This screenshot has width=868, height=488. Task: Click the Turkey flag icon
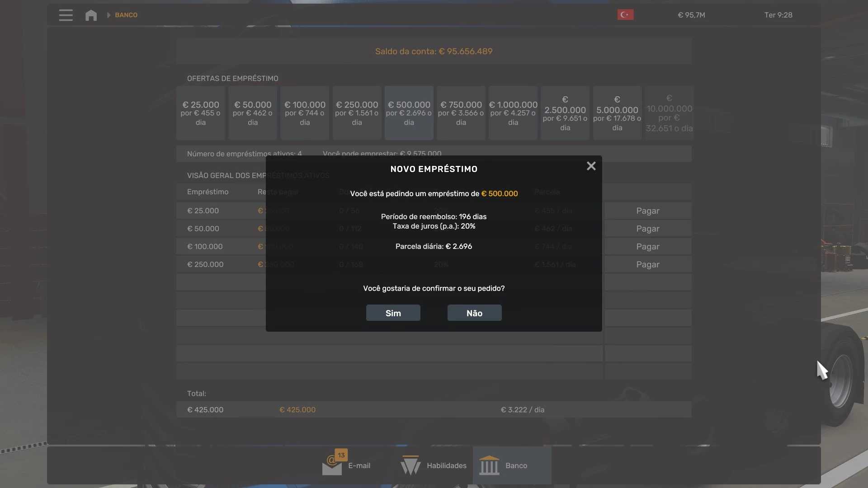pos(625,15)
